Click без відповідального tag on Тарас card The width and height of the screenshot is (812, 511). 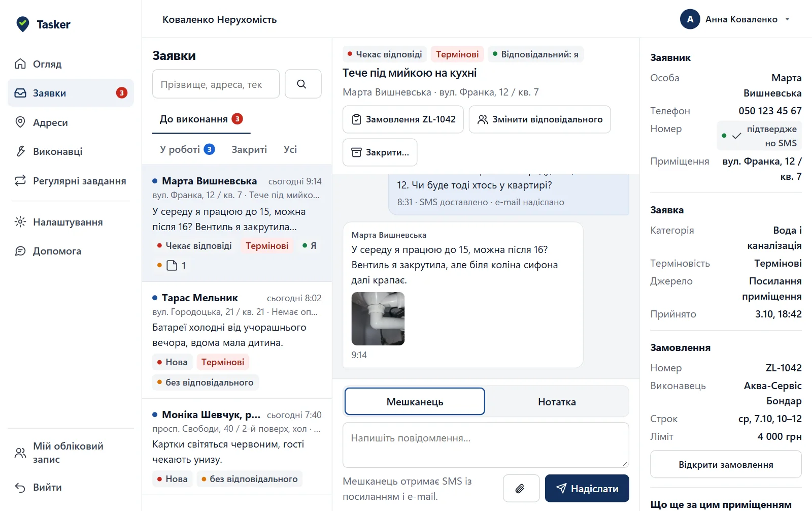(x=206, y=382)
